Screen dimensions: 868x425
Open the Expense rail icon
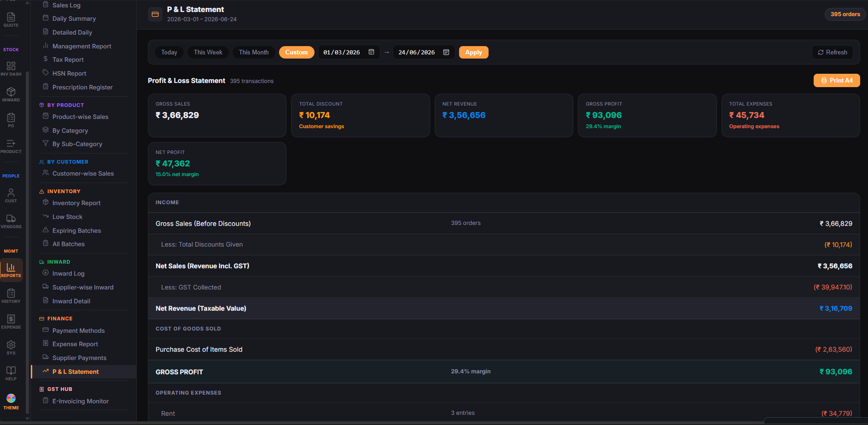click(11, 322)
